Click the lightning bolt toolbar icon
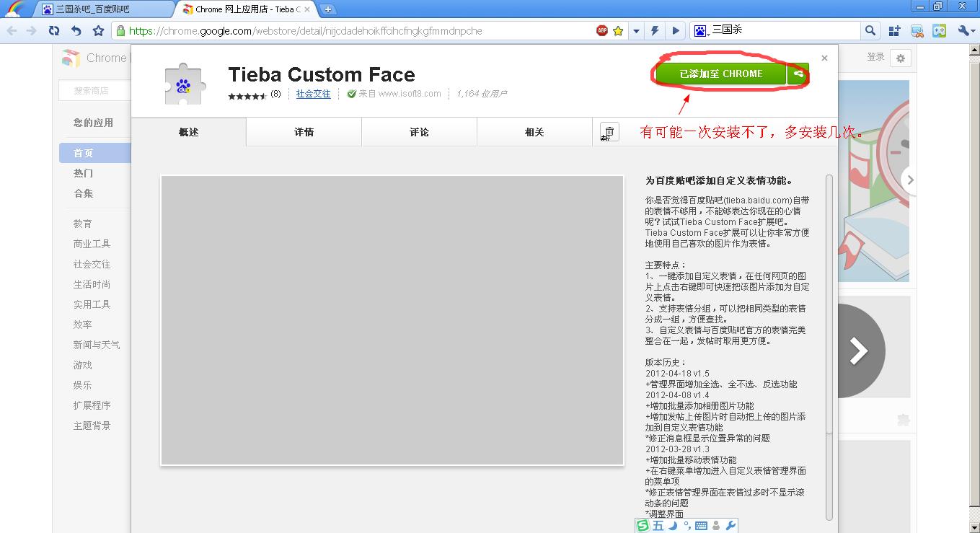The width and height of the screenshot is (980, 533). pyautogui.click(x=655, y=30)
